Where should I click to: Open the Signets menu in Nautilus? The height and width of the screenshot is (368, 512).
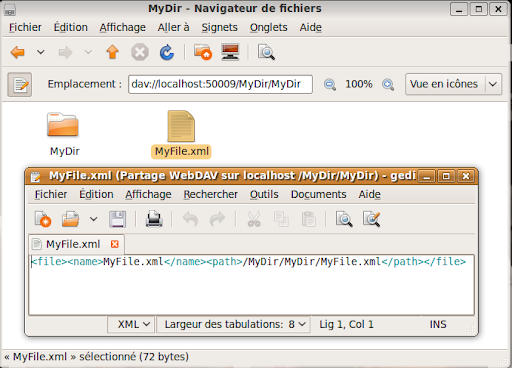[x=219, y=27]
